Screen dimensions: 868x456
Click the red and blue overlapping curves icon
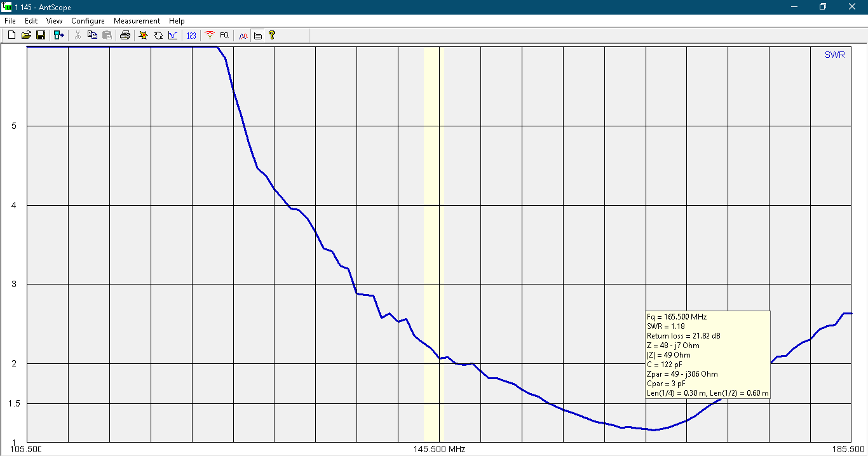243,36
